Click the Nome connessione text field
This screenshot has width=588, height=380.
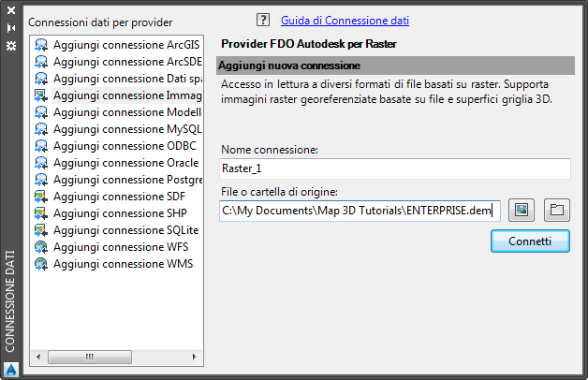[x=394, y=168]
